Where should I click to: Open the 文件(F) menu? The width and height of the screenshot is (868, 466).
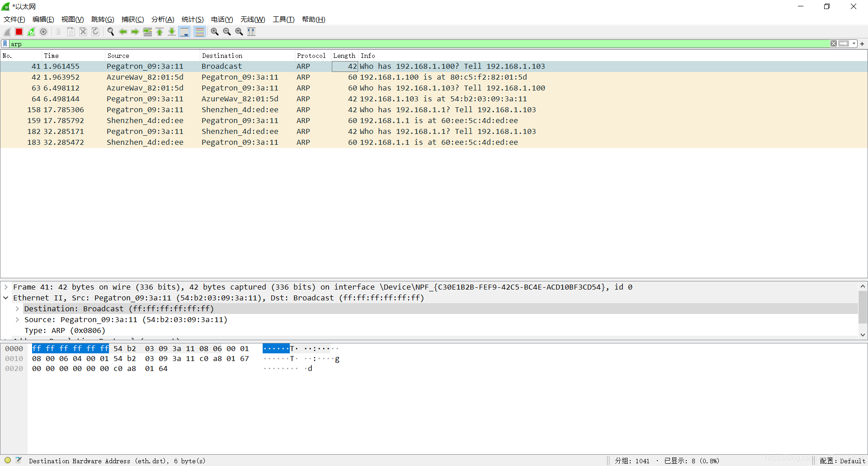(x=14, y=19)
